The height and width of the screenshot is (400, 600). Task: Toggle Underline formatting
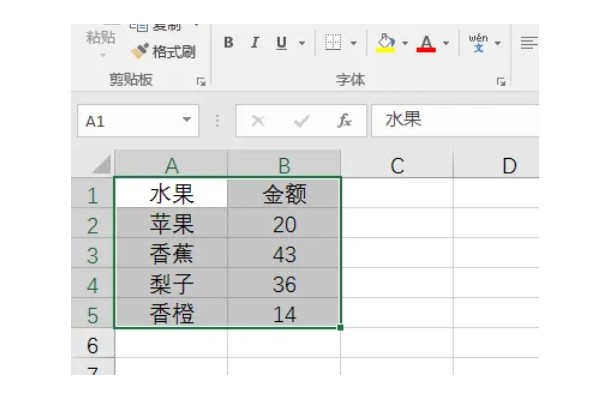[281, 42]
